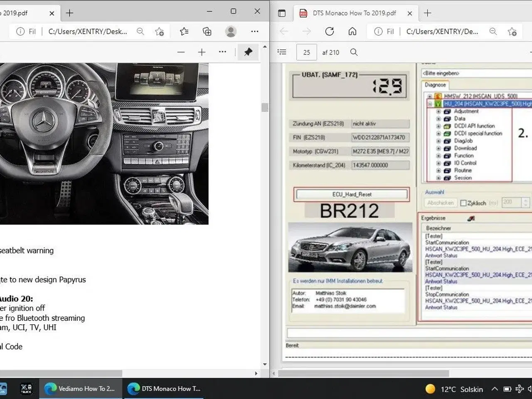
Task: Open Collections in left Edge window
Action: [207, 31]
